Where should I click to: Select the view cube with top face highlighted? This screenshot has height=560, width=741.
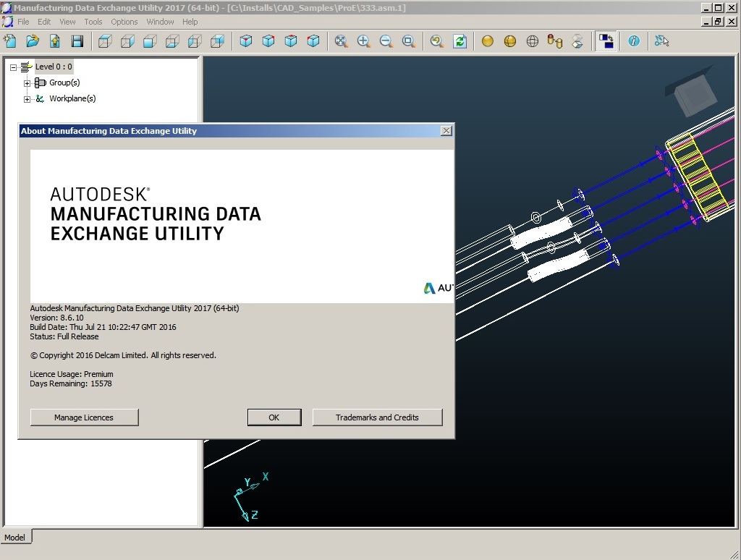[x=105, y=41]
